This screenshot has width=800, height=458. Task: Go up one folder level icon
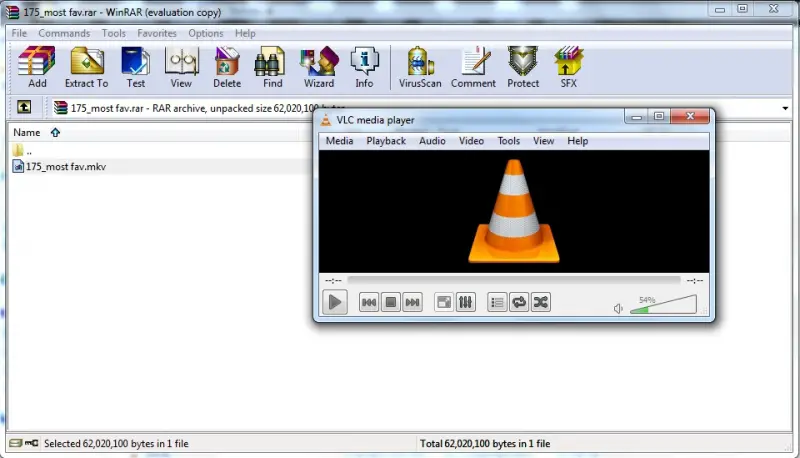point(24,107)
